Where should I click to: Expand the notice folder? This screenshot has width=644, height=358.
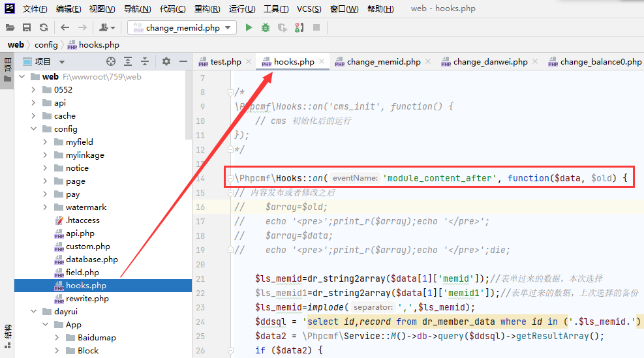45,168
